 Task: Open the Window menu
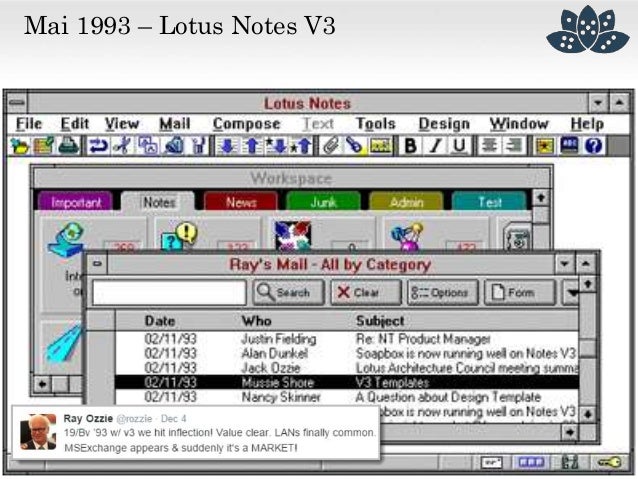pos(519,124)
